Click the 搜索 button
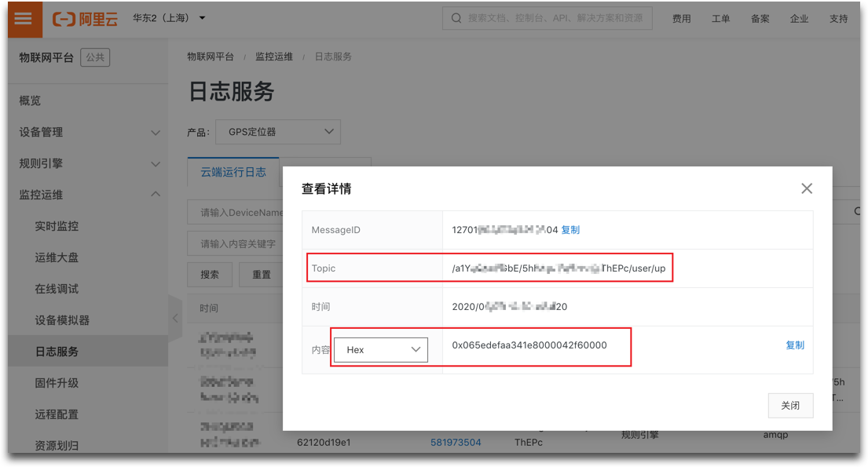 (210, 275)
